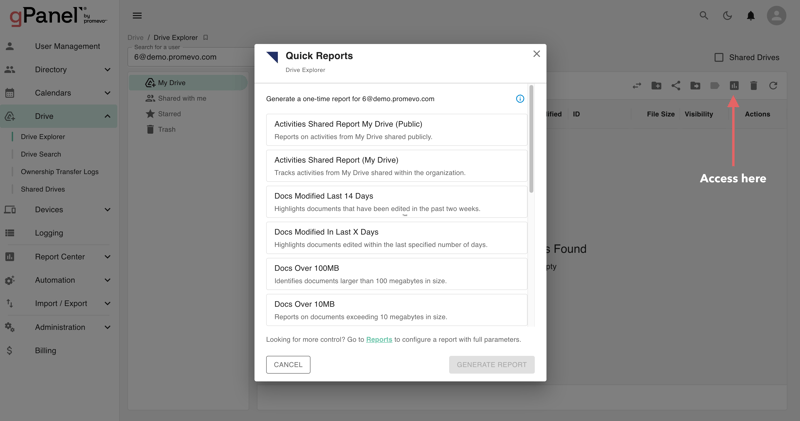Open Drive Explorer in sidebar
This screenshot has height=421, width=800.
43,137
